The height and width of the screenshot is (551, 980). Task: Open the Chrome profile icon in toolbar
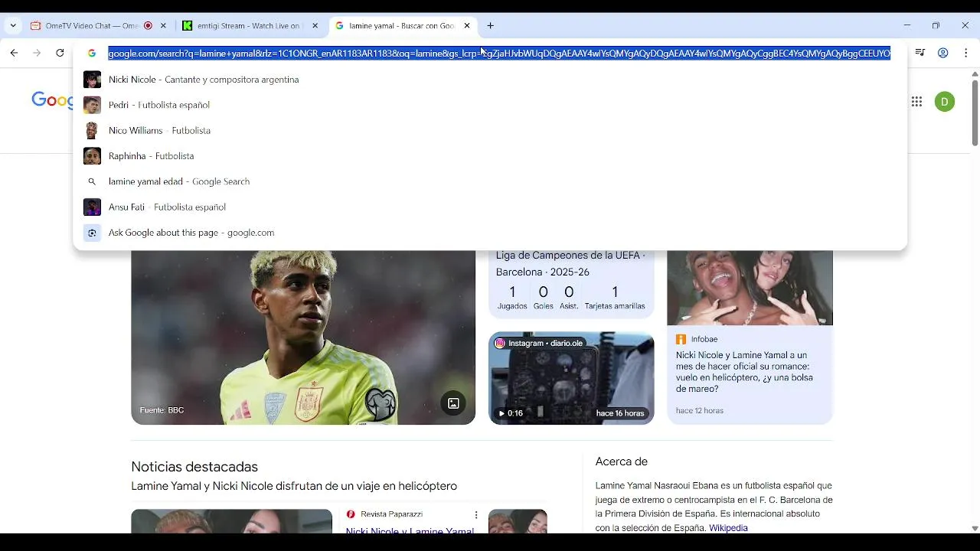(x=943, y=53)
